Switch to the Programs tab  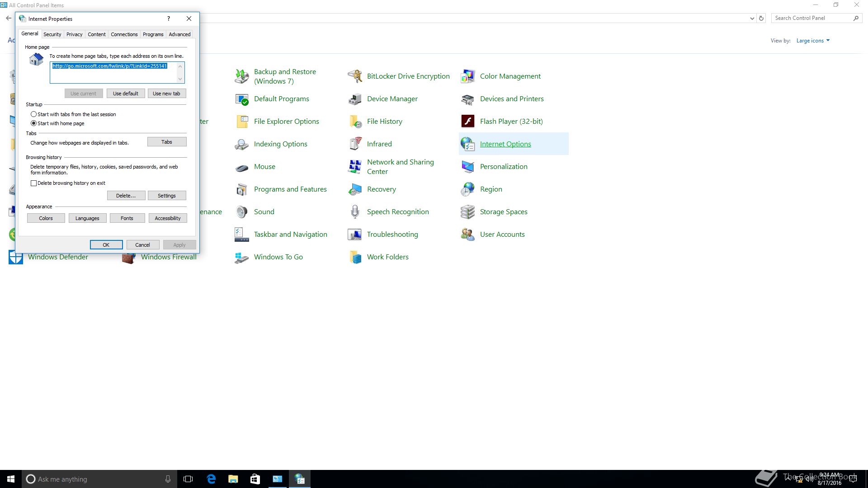(153, 34)
